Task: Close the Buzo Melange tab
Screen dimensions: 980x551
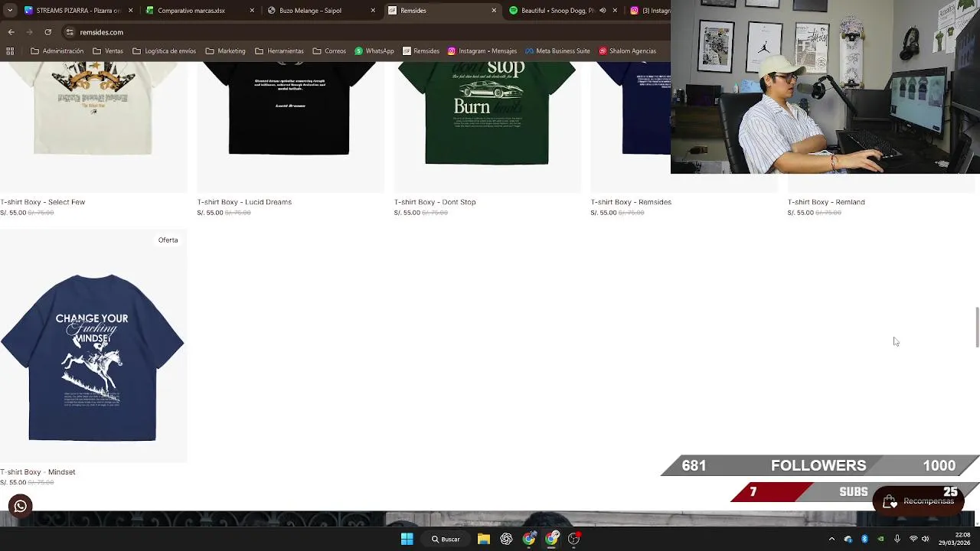Action: [373, 11]
